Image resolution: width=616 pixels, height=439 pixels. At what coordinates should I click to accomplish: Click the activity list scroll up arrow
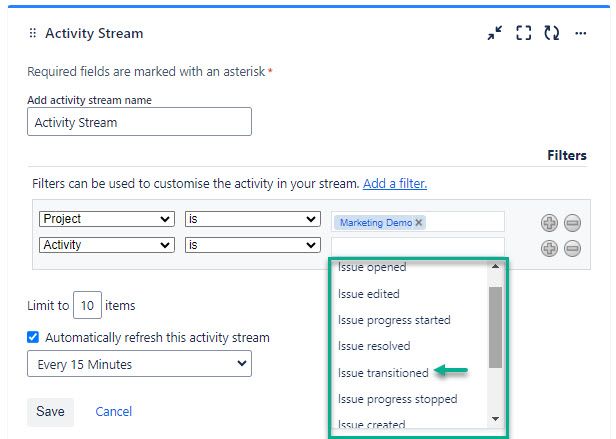click(495, 266)
